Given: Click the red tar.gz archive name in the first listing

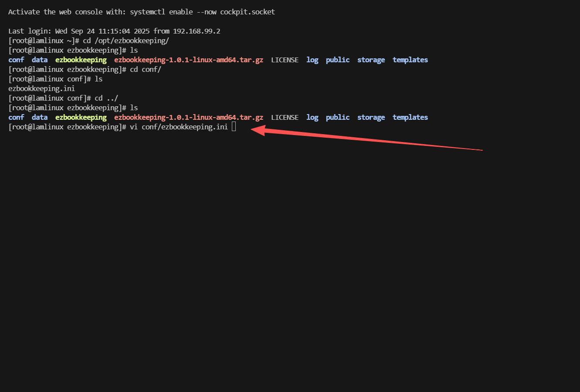Looking at the screenshot, I should pos(188,60).
